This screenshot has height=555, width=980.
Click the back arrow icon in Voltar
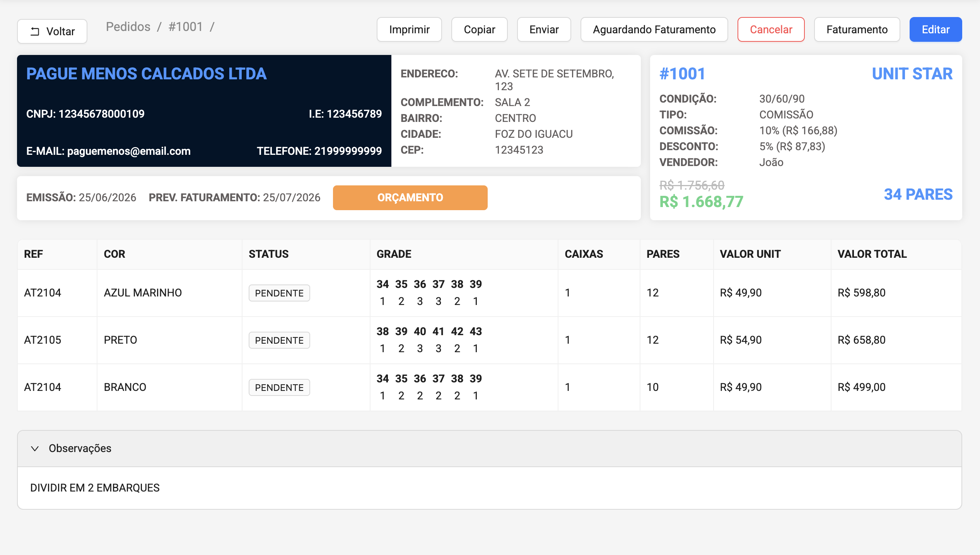(x=35, y=31)
